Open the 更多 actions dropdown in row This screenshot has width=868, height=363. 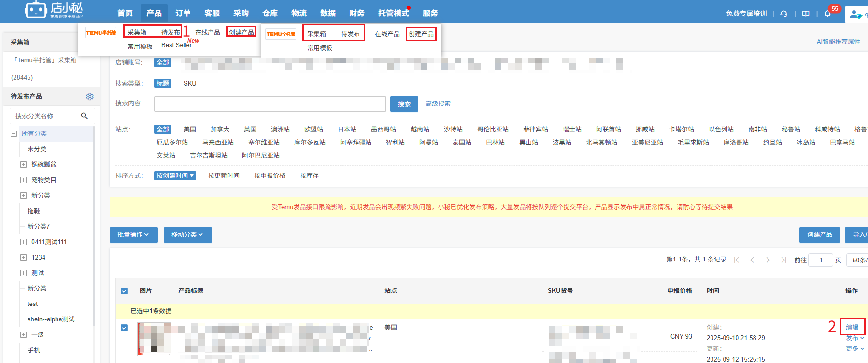(x=855, y=348)
